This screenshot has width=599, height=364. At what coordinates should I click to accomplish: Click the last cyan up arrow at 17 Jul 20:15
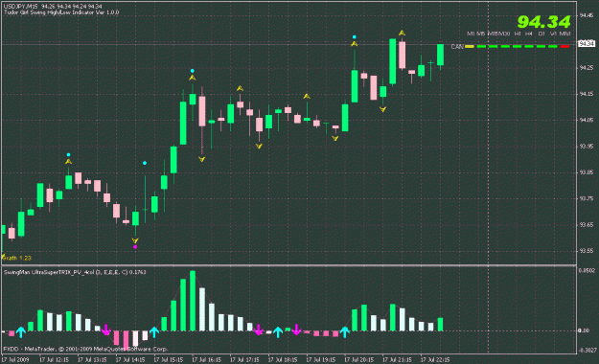[345, 332]
